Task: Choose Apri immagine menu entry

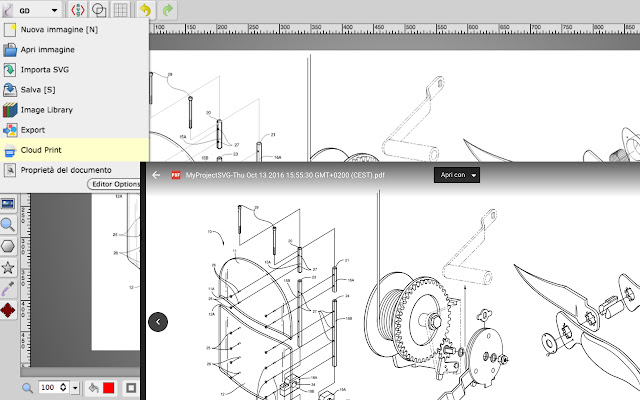Action: (x=74, y=49)
